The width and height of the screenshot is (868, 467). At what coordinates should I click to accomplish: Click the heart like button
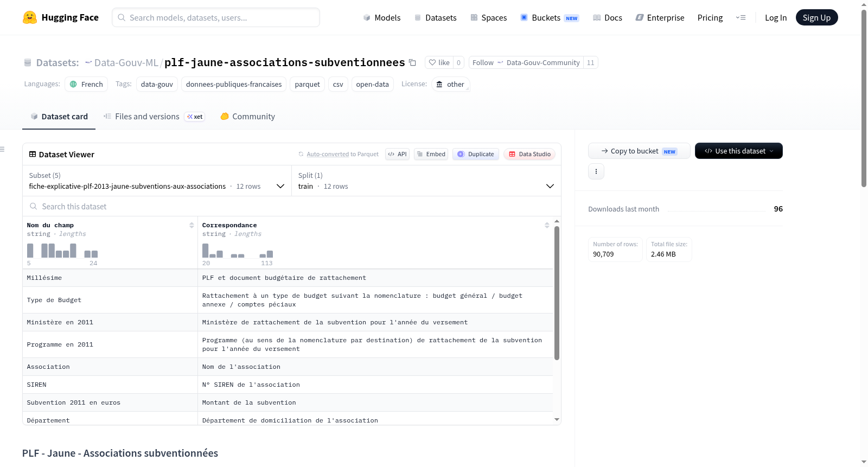tap(439, 62)
